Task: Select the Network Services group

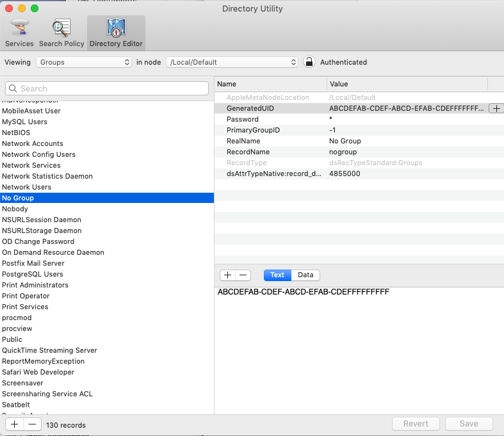Action: click(x=107, y=165)
